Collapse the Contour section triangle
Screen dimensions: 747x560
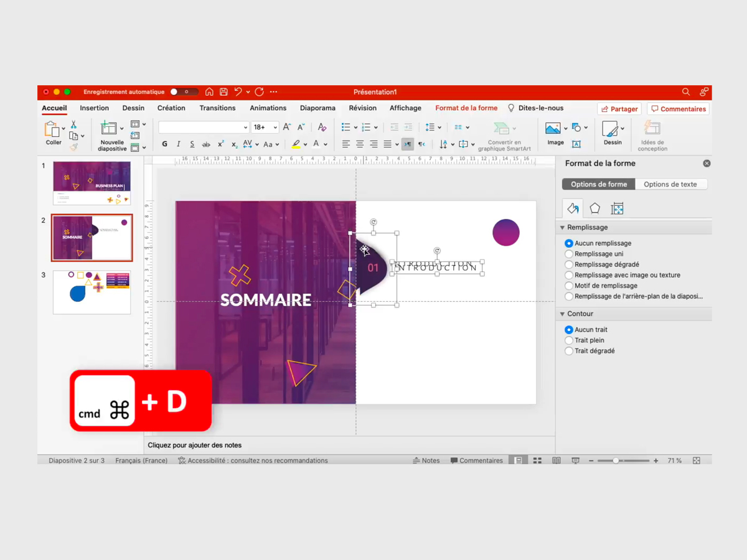coord(563,314)
